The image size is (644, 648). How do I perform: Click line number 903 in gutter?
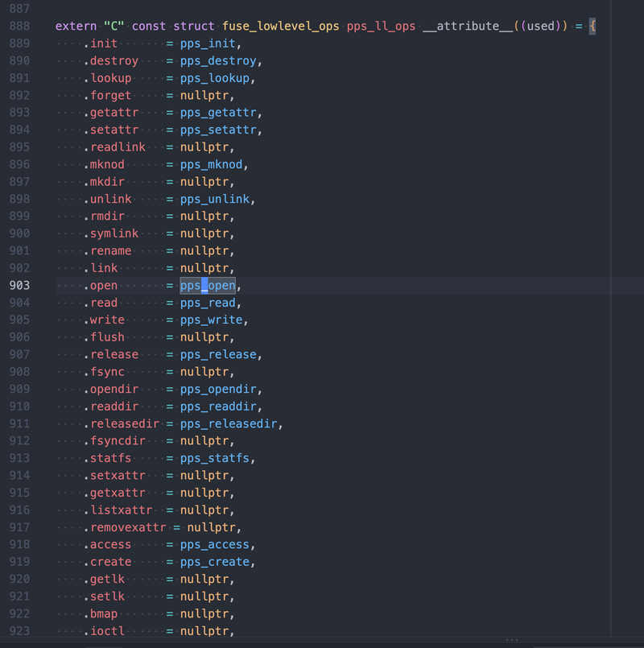(19, 285)
